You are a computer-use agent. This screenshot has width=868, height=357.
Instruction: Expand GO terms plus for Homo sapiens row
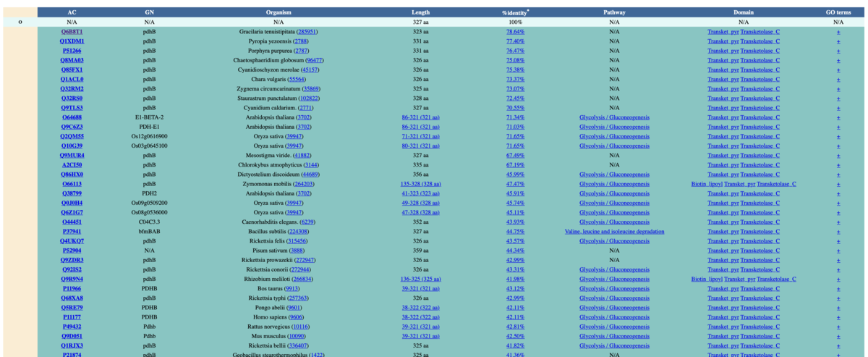click(x=838, y=316)
